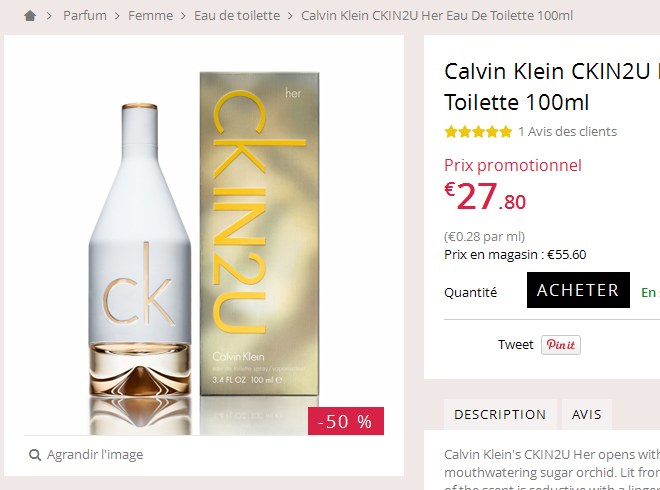Click the magnifier icon below the product image
Image resolution: width=660 pixels, height=490 pixels.
(33, 455)
